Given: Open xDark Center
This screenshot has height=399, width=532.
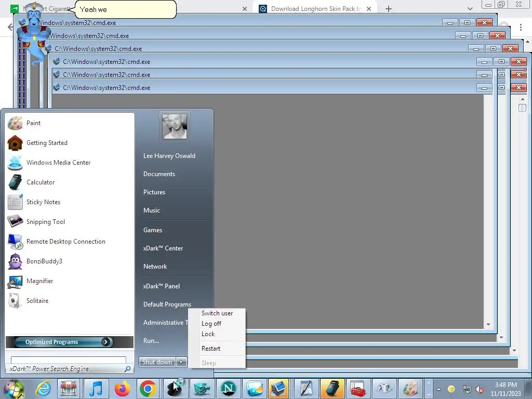Looking at the screenshot, I should coord(163,248).
